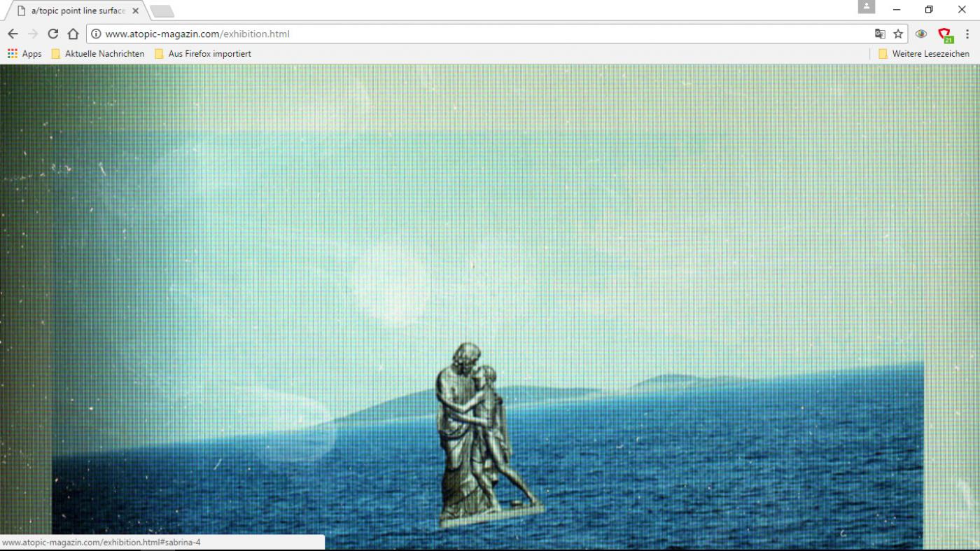Open the browser home page
980x551 pixels.
tap(73, 34)
